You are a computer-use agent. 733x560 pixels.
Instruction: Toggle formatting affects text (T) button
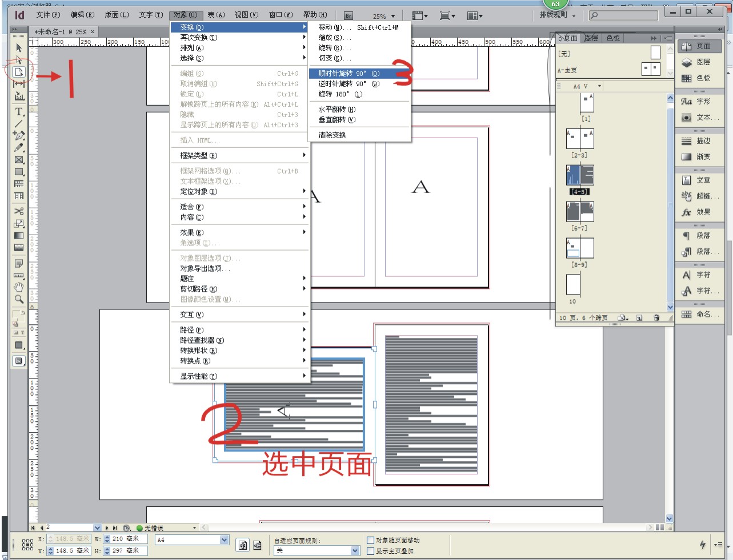click(22, 332)
